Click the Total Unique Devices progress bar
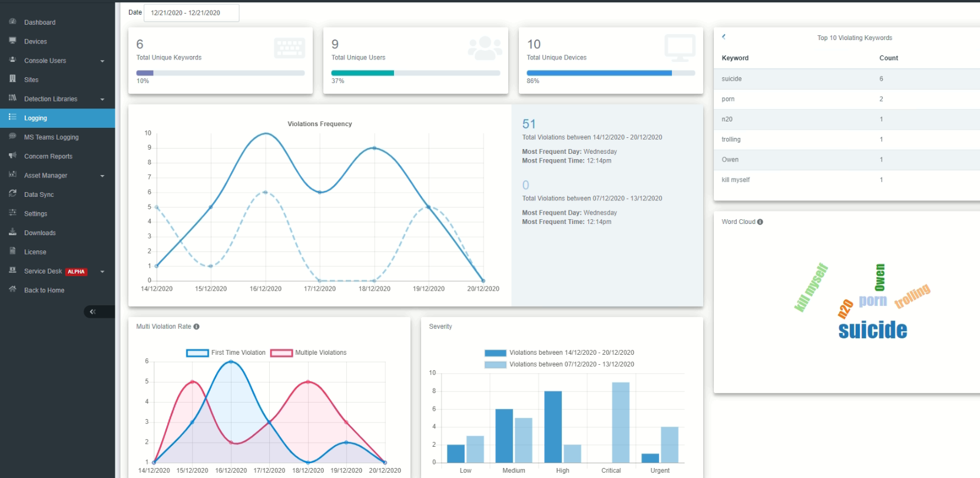This screenshot has height=478, width=980. [x=611, y=73]
